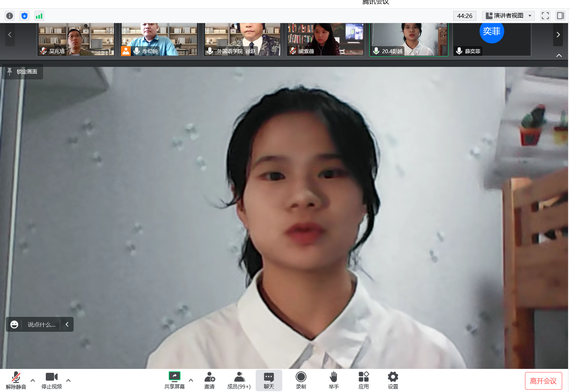This screenshot has height=392, width=570.
Task: Expand video options arrow beside 停止视频
Action: pos(69,380)
